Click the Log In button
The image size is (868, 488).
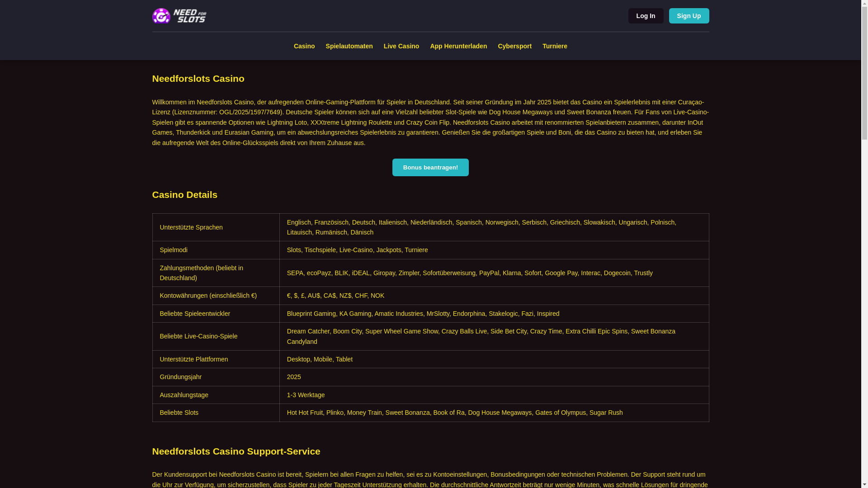click(646, 16)
